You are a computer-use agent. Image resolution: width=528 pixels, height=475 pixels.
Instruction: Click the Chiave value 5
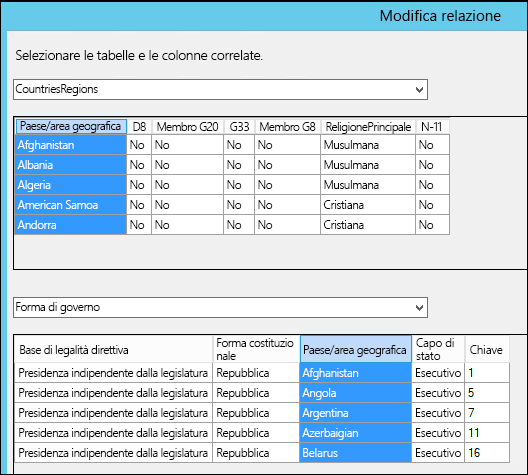pyautogui.click(x=487, y=393)
